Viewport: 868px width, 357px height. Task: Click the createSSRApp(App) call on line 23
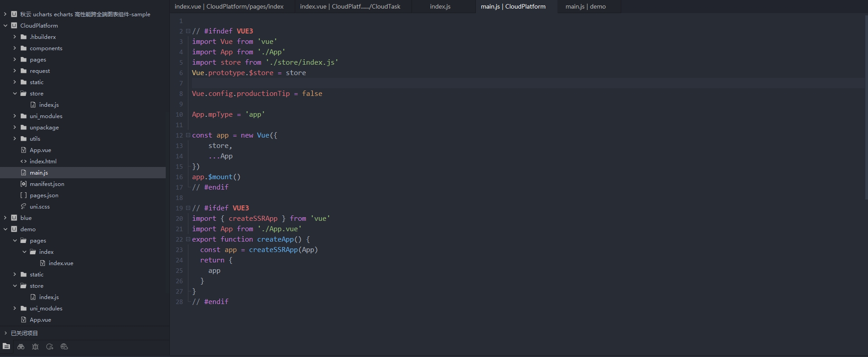(283, 250)
